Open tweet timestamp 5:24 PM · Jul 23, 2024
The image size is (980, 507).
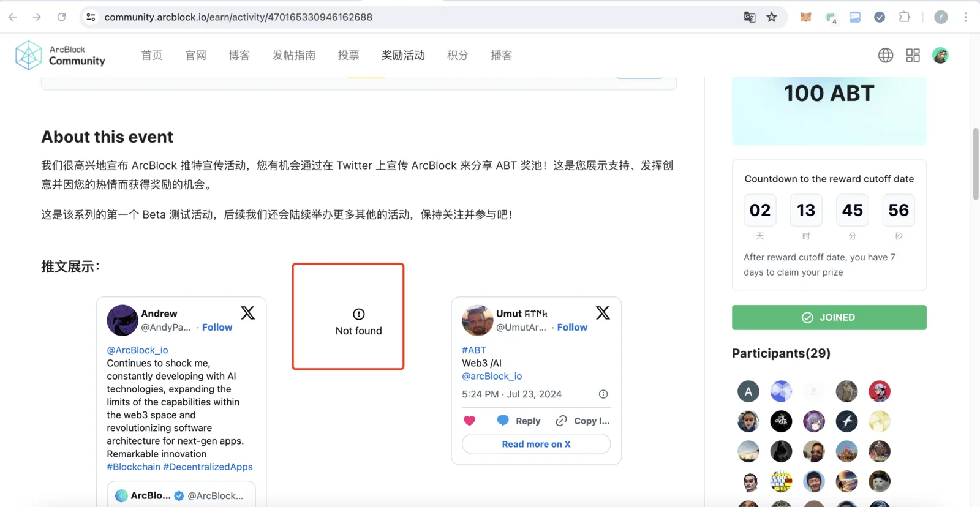click(x=511, y=394)
